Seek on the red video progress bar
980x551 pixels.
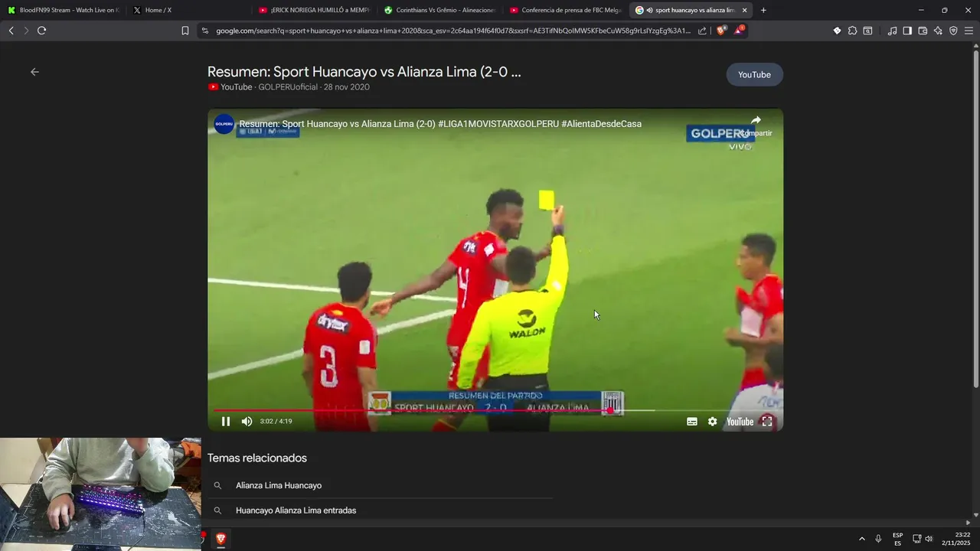[x=495, y=410]
